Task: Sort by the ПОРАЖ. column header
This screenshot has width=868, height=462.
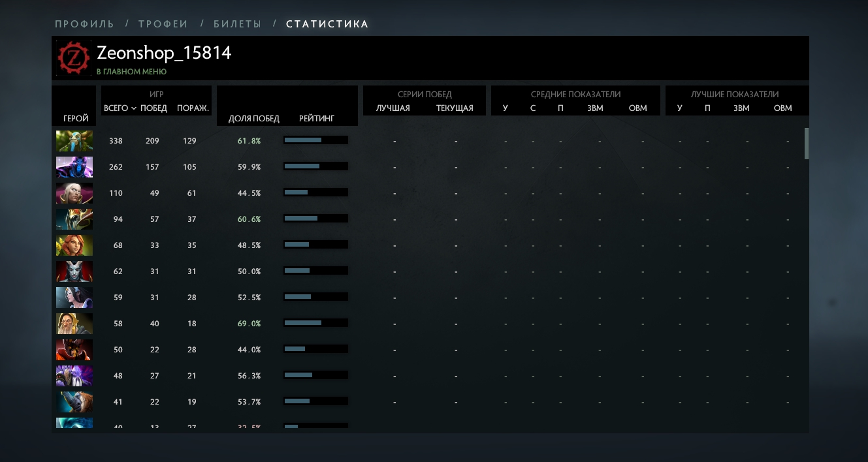Action: pos(193,108)
